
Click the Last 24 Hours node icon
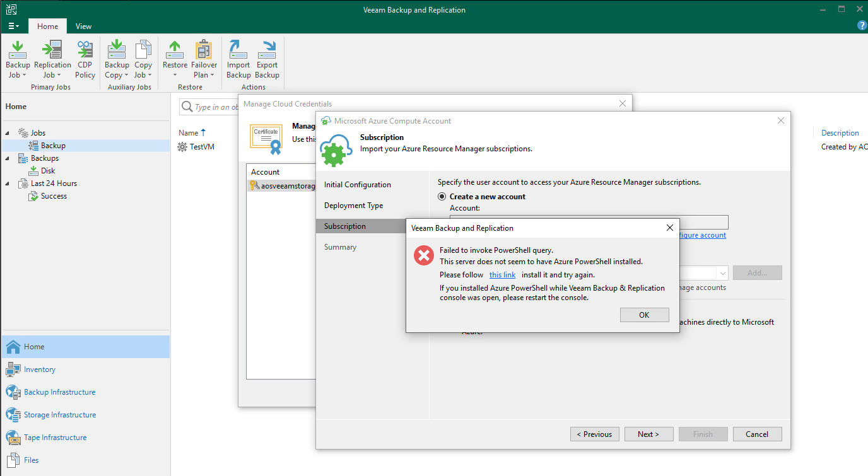(23, 183)
